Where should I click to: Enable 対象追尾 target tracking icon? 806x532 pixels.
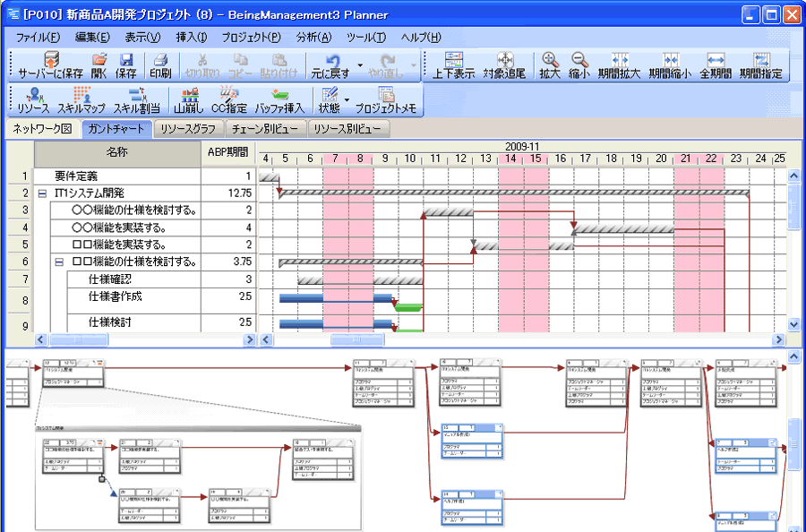[x=505, y=65]
